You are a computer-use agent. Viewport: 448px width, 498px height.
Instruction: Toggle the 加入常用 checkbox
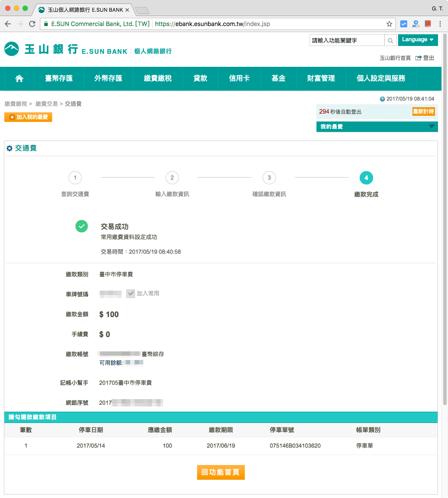tap(131, 294)
